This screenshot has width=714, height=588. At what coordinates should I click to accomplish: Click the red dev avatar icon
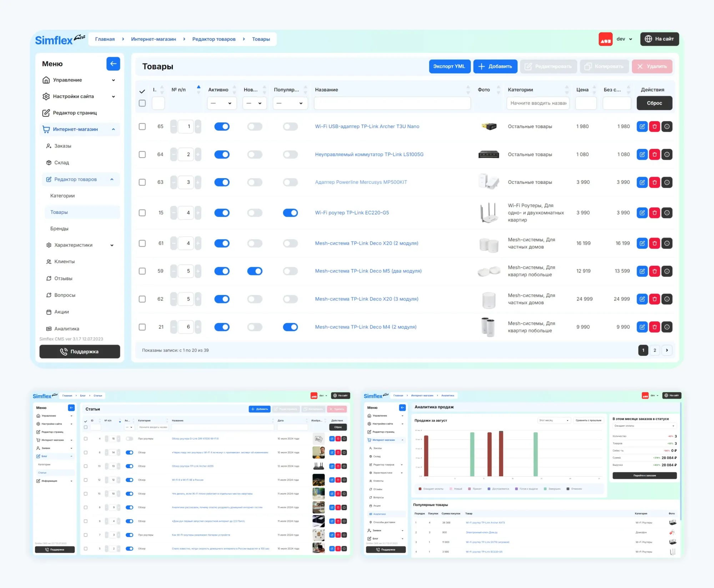605,39
